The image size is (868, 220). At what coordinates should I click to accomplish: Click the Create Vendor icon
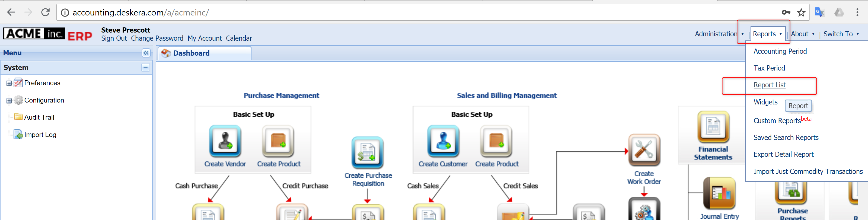tap(225, 141)
